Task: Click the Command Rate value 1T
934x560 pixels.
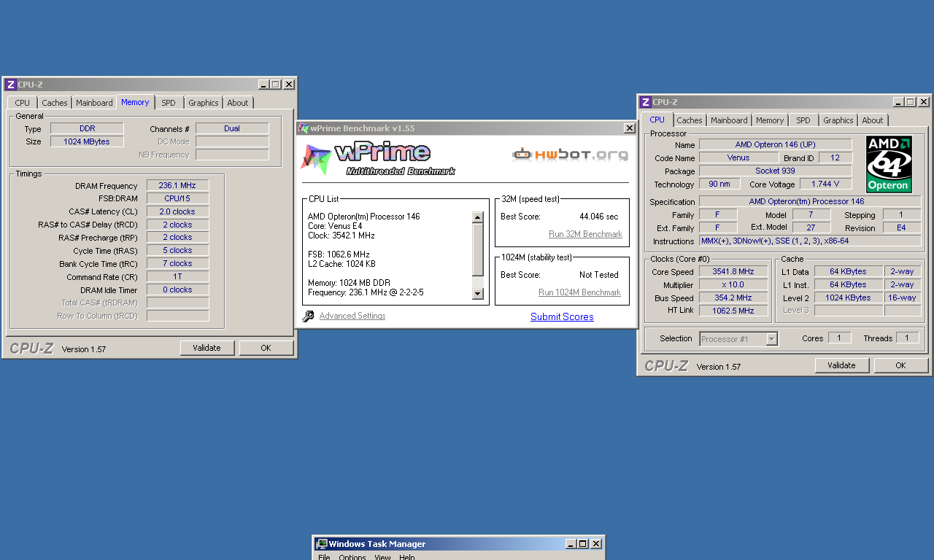Action: [x=177, y=277]
